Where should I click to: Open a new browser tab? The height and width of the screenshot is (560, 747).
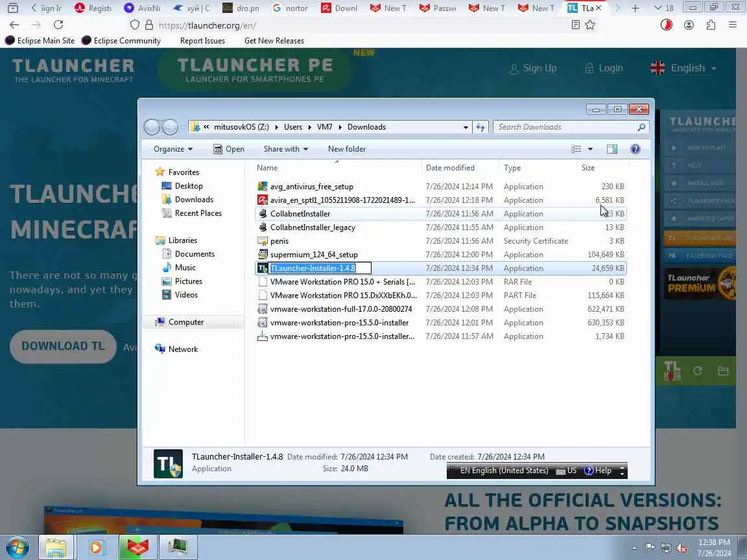pyautogui.click(x=635, y=8)
